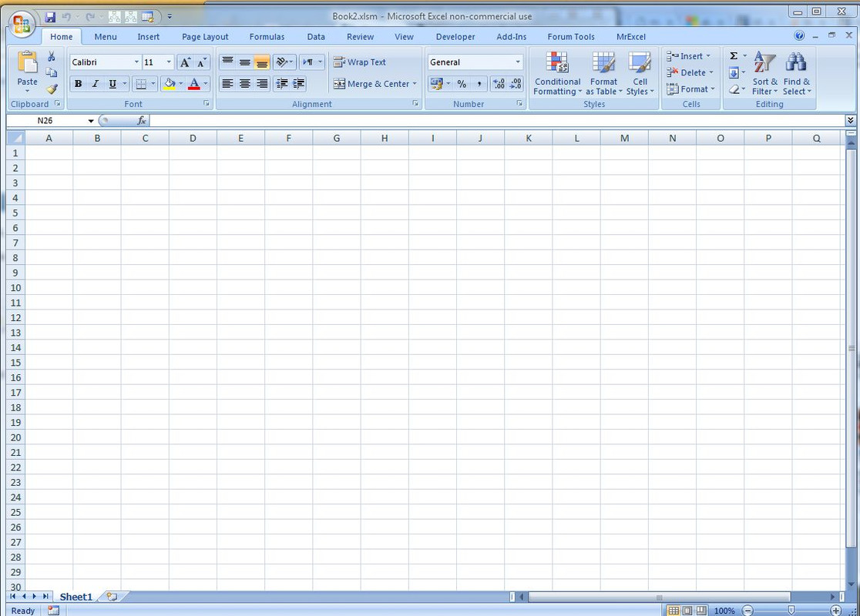860x616 pixels.
Task: Insert a new worksheet tab icon
Action: [x=112, y=596]
